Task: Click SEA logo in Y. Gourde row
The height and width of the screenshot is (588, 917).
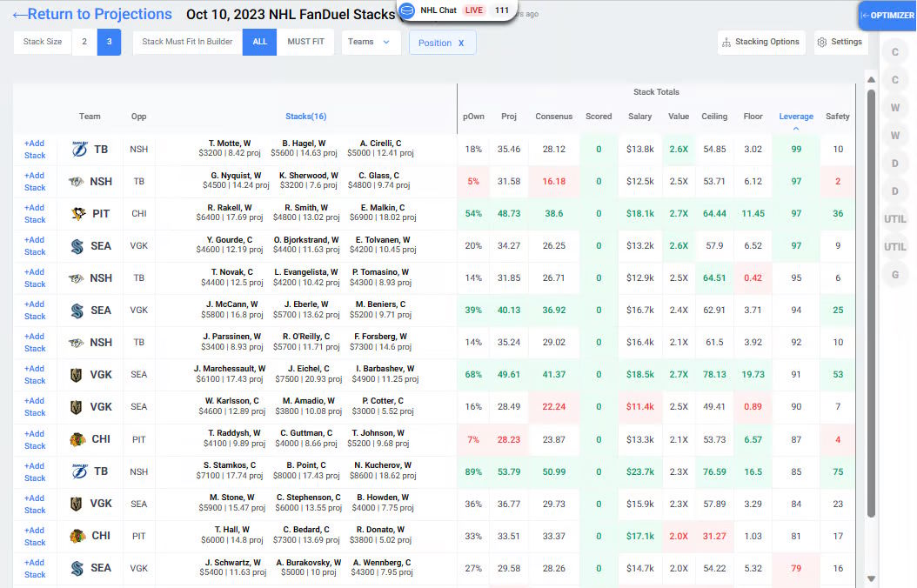Action: pyautogui.click(x=77, y=246)
